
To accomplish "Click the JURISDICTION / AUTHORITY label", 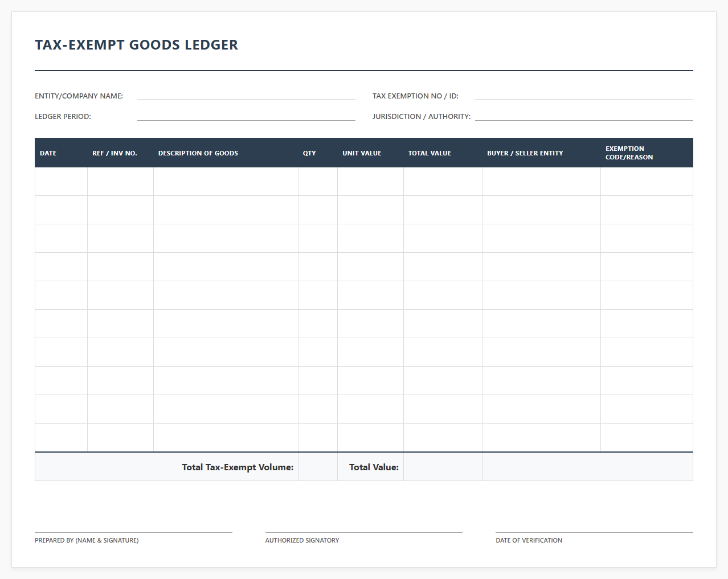I will [422, 116].
